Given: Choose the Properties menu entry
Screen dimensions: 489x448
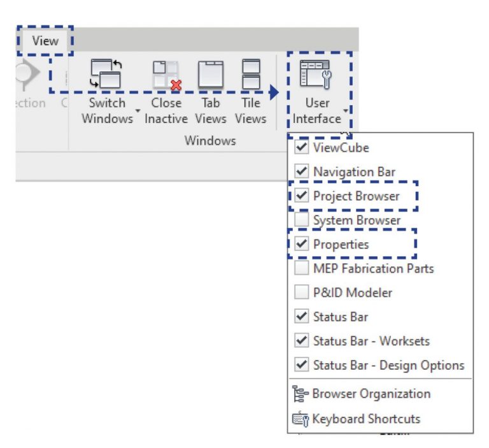Looking at the screenshot, I should click(341, 245).
